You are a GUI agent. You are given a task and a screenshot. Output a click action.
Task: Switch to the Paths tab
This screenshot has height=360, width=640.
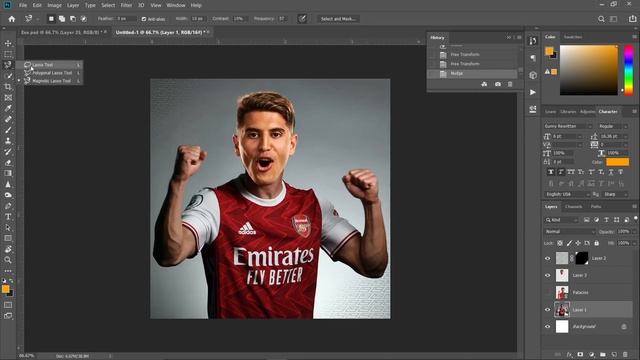pyautogui.click(x=596, y=207)
